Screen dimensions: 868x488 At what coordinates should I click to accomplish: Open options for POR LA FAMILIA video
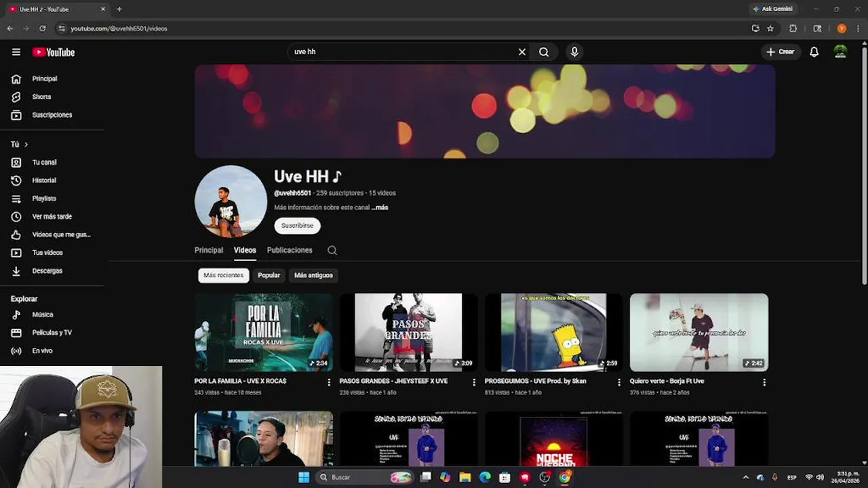click(329, 382)
